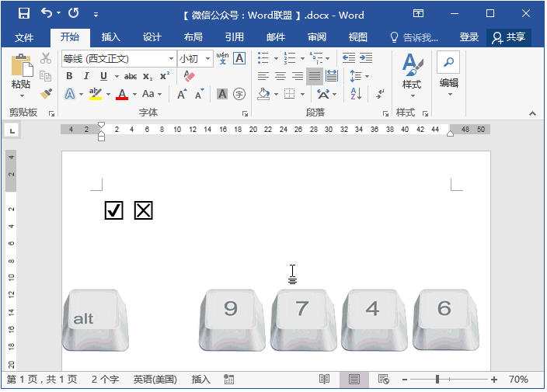Image resolution: width=547 pixels, height=392 pixels.
Task: Justify paragraph text
Action: 315,76
